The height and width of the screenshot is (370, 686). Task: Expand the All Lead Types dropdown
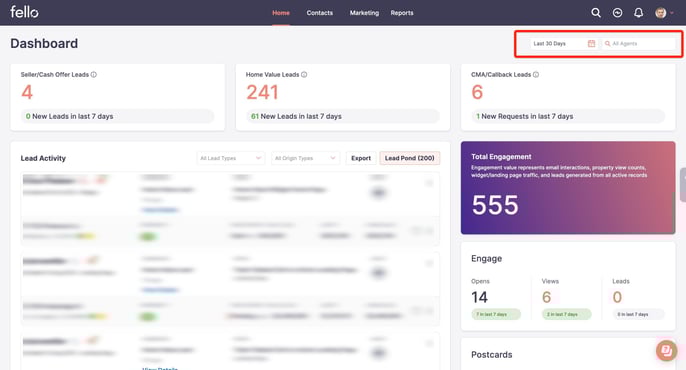[x=231, y=158]
